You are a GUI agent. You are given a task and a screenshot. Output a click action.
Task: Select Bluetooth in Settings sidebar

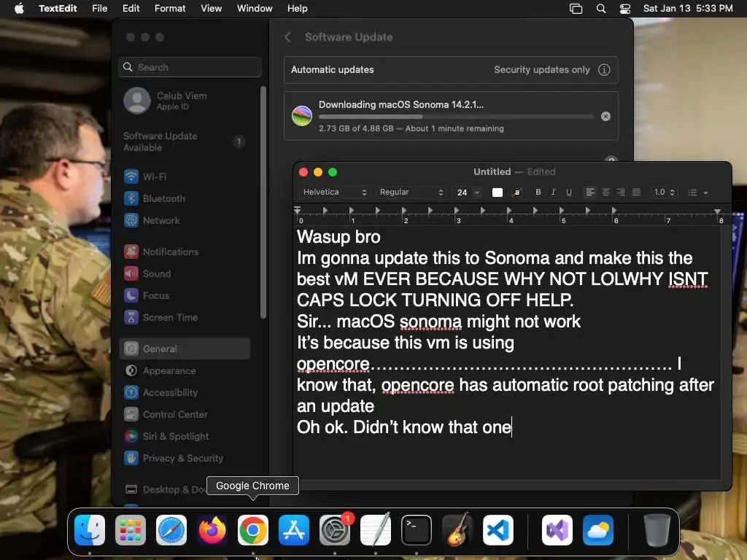185,198
